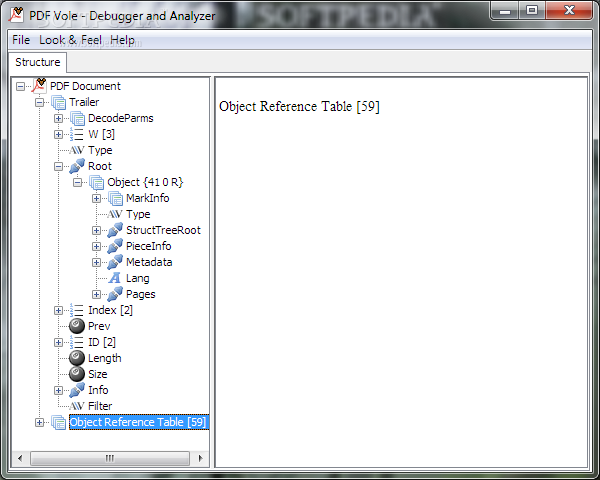The height and width of the screenshot is (480, 600).
Task: Click the Pages reference icon
Action: point(115,294)
